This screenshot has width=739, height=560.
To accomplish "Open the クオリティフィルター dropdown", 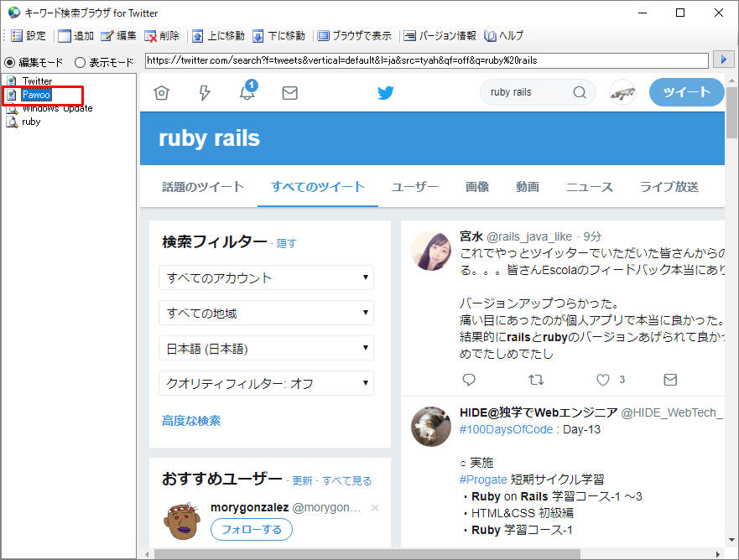I will [266, 384].
